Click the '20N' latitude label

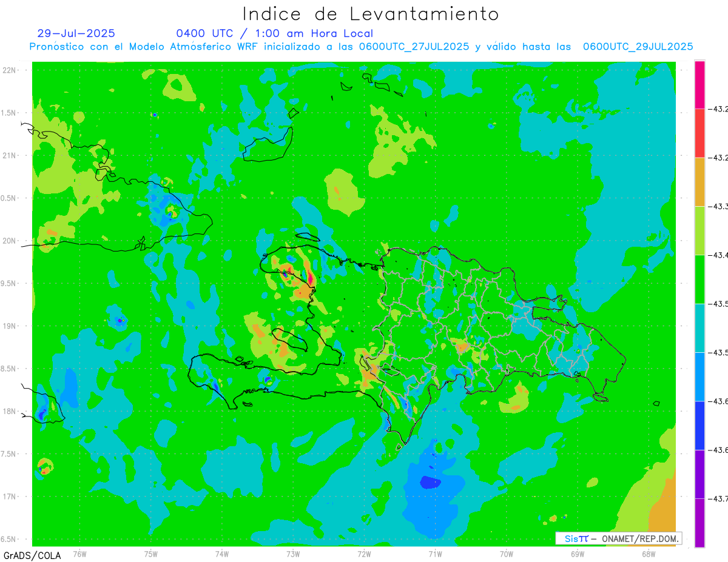(9, 241)
